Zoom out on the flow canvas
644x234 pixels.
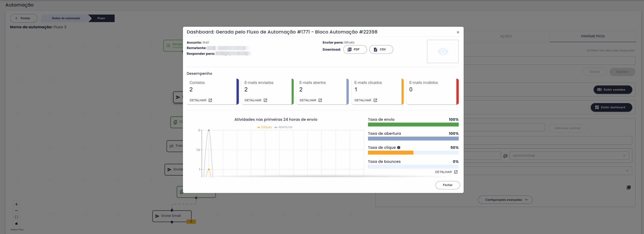(16, 211)
